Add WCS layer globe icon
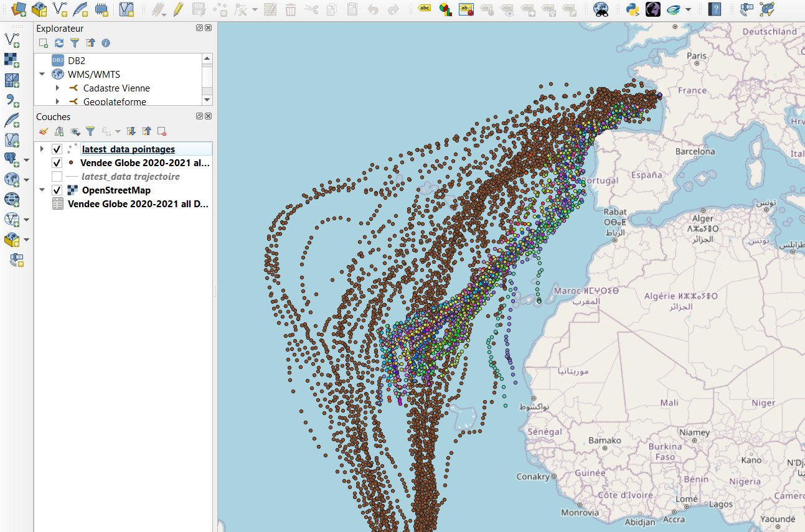The width and height of the screenshot is (805, 532). pyautogui.click(x=12, y=199)
